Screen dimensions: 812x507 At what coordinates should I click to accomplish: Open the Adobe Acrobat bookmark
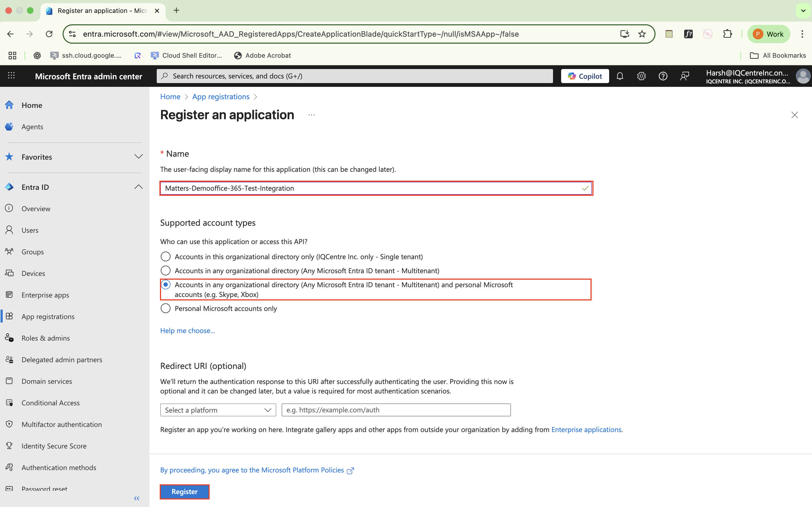pos(262,55)
